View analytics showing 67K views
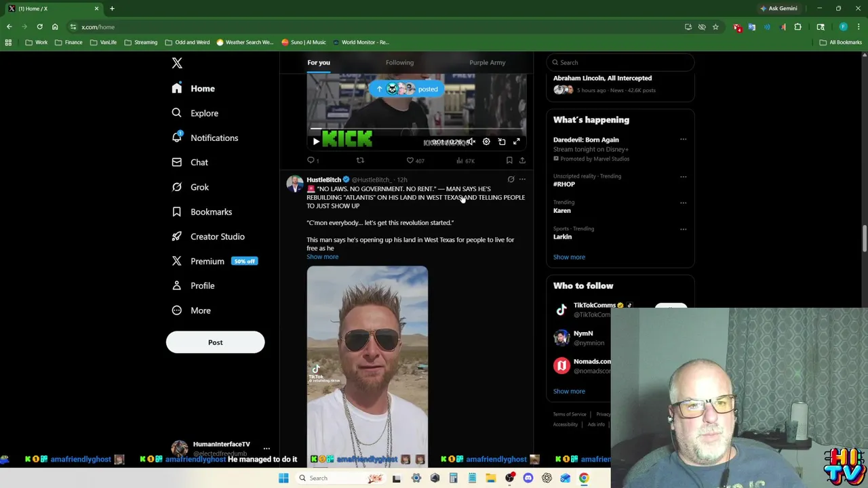Viewport: 868px width, 488px height. pos(465,161)
